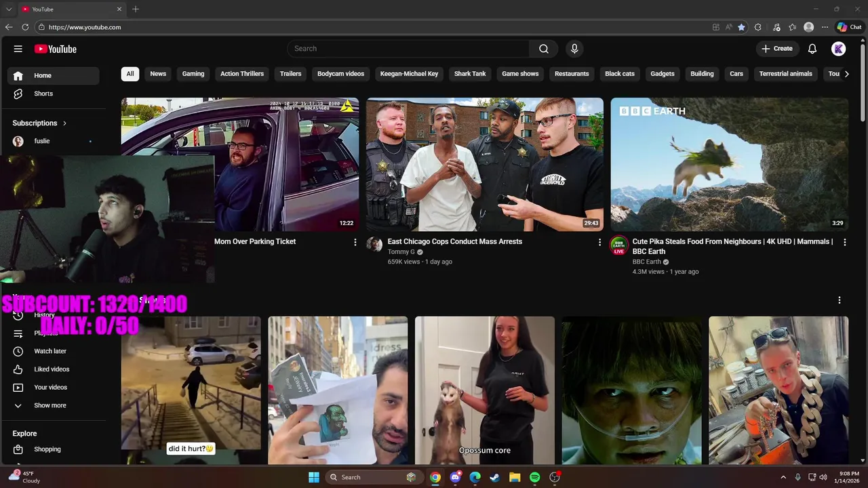
Task: Open the browser Extensions puzzle icon
Action: tap(758, 27)
